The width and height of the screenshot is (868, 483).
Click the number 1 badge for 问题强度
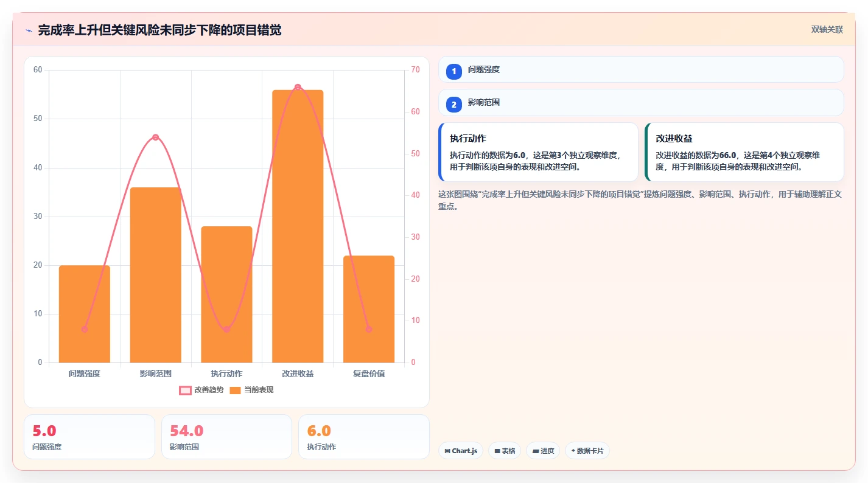[453, 71]
